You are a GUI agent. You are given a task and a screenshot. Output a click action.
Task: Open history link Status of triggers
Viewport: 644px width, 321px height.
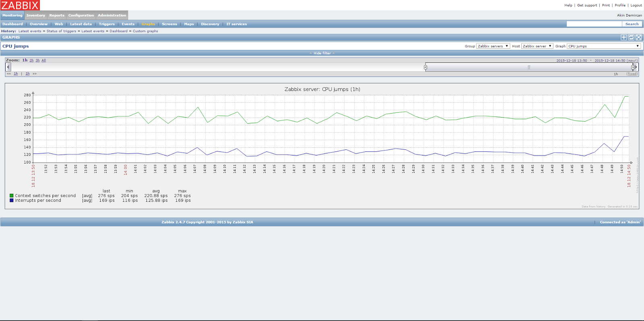(61, 31)
